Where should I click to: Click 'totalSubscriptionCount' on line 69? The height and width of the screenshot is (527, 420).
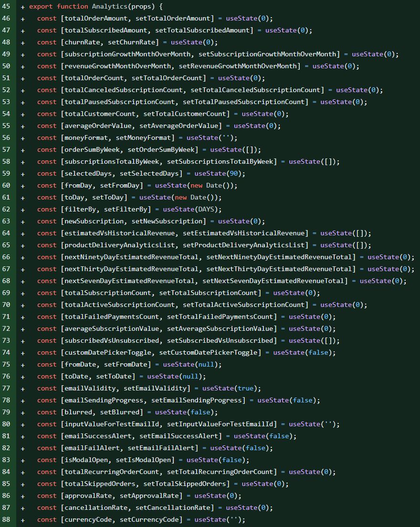pos(108,293)
